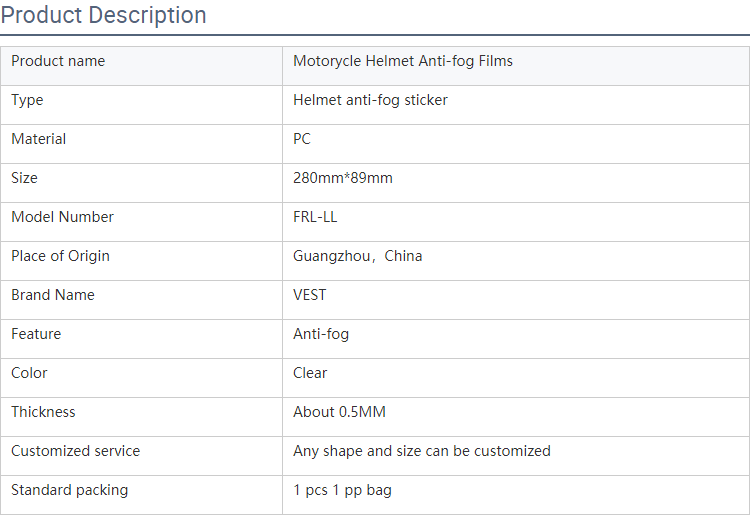
Task: Click the 1 pcs 1 pp bag value
Action: (x=342, y=490)
